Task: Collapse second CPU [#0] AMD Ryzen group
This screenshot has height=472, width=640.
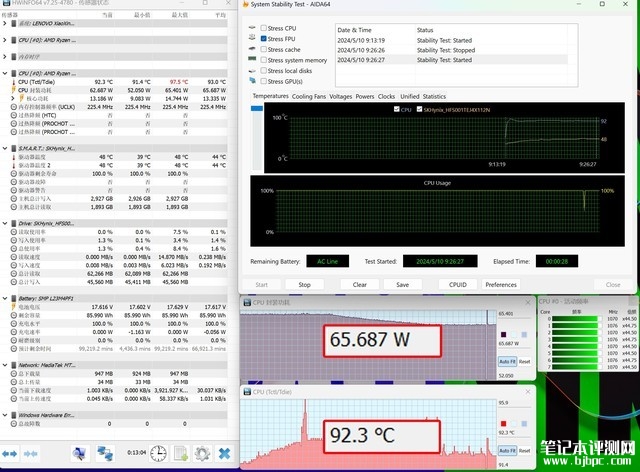Action: (x=5, y=73)
